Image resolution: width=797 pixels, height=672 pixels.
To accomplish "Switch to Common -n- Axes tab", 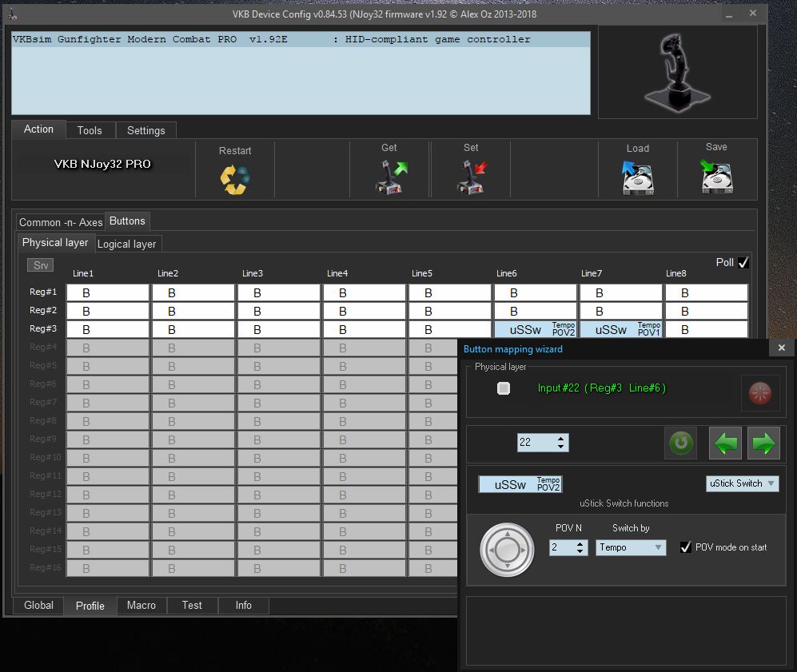I will [x=61, y=222].
